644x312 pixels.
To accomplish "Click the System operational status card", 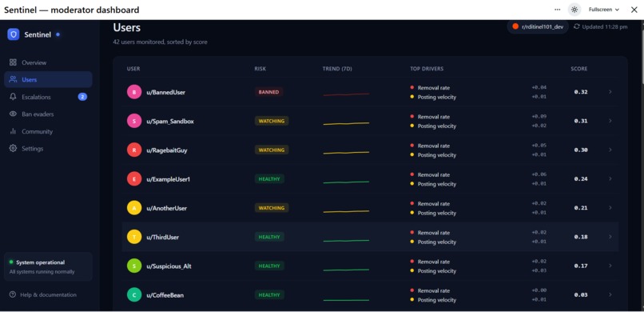I will pos(49,266).
